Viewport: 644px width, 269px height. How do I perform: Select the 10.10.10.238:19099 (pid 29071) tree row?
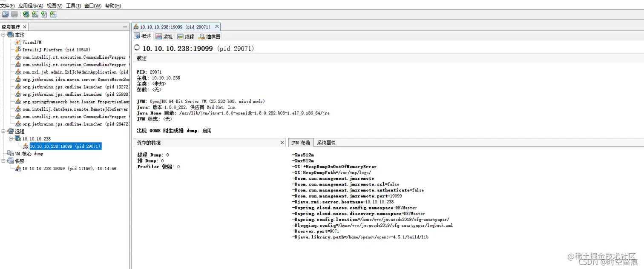65,146
